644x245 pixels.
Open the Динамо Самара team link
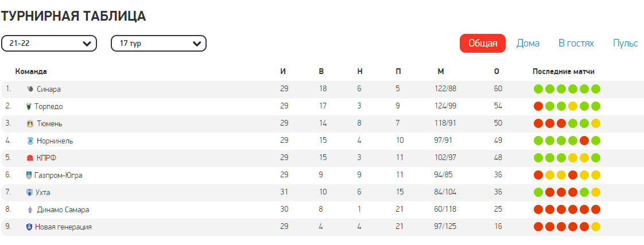tap(63, 209)
